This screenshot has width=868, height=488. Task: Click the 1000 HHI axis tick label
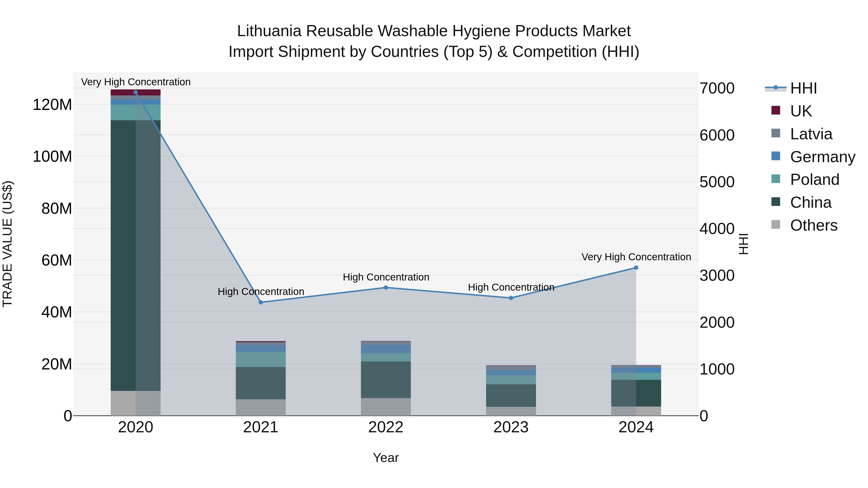(x=717, y=369)
